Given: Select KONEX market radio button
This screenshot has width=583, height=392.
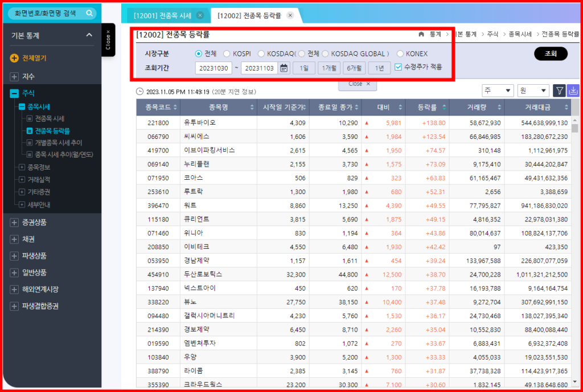Looking at the screenshot, I should click(x=400, y=54).
